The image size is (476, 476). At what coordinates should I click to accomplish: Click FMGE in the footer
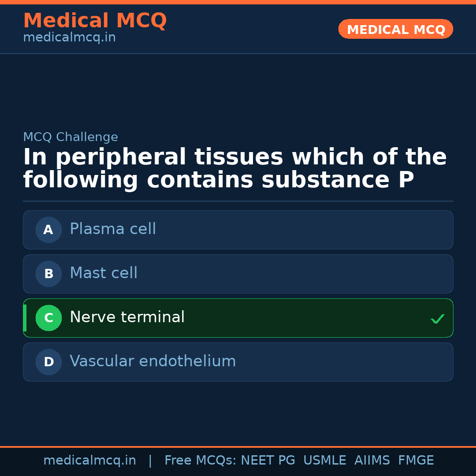416,461
